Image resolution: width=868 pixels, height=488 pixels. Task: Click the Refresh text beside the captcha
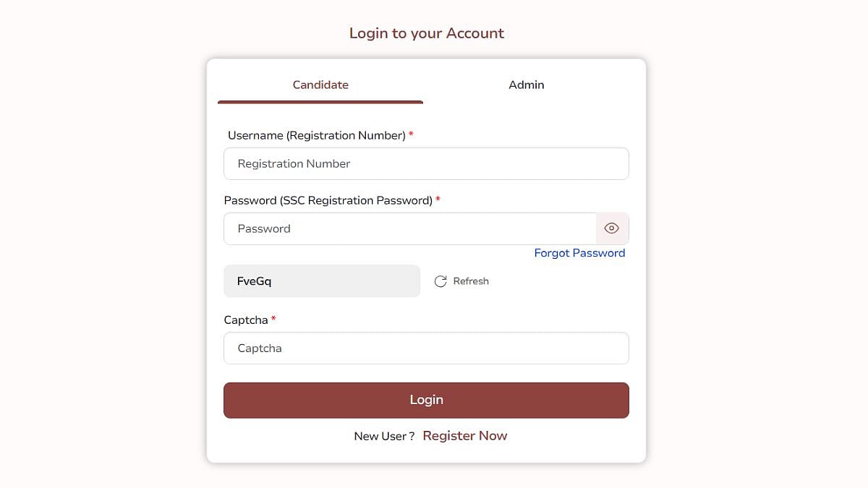(471, 281)
